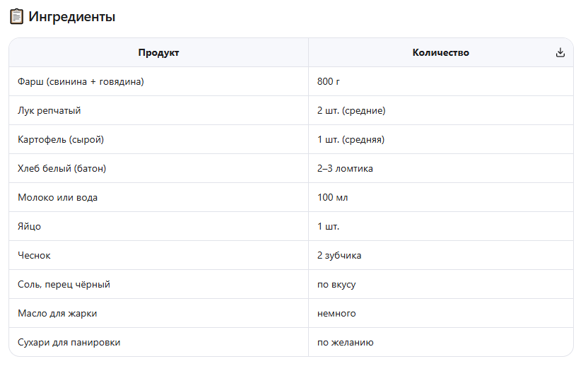Click the Чеснок product cell

point(34,256)
